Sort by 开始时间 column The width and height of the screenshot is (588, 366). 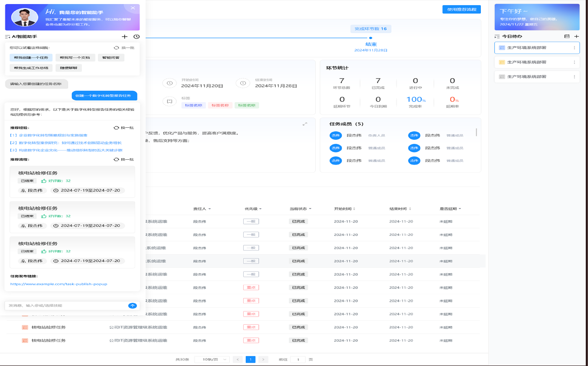[354, 209]
